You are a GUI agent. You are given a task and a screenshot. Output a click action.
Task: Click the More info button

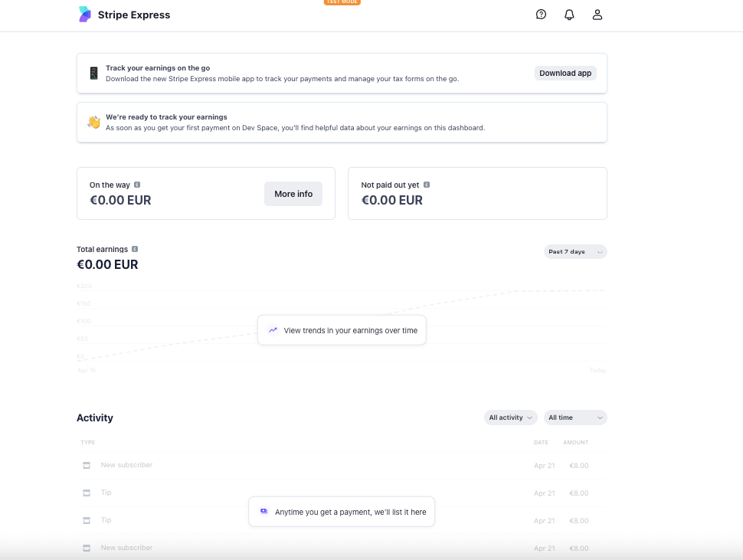click(293, 194)
